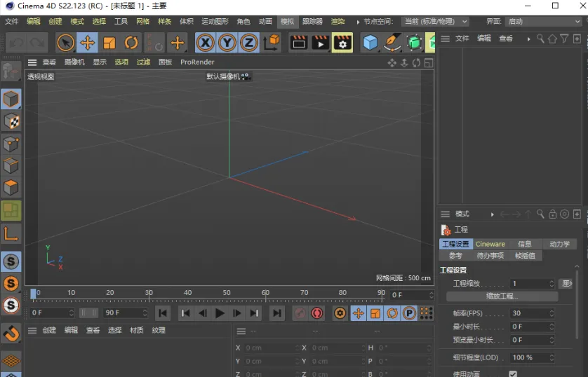588x377 pixels.
Task: Open the 运动图形 menu
Action: [x=215, y=22]
